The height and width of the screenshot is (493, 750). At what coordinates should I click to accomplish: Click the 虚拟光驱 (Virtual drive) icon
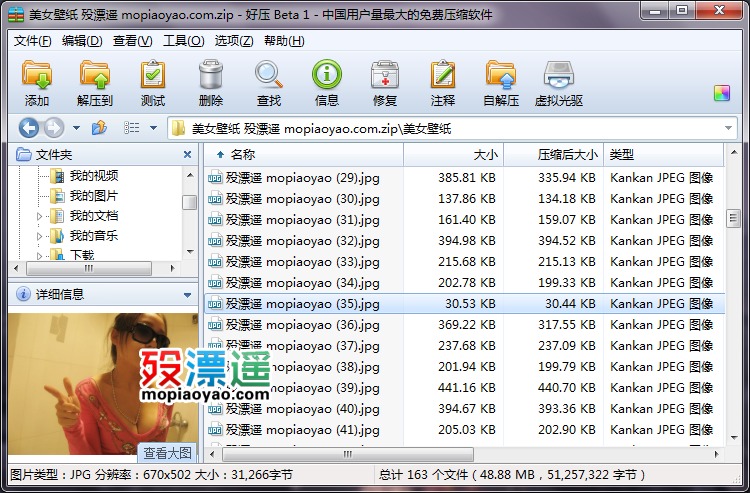559,82
